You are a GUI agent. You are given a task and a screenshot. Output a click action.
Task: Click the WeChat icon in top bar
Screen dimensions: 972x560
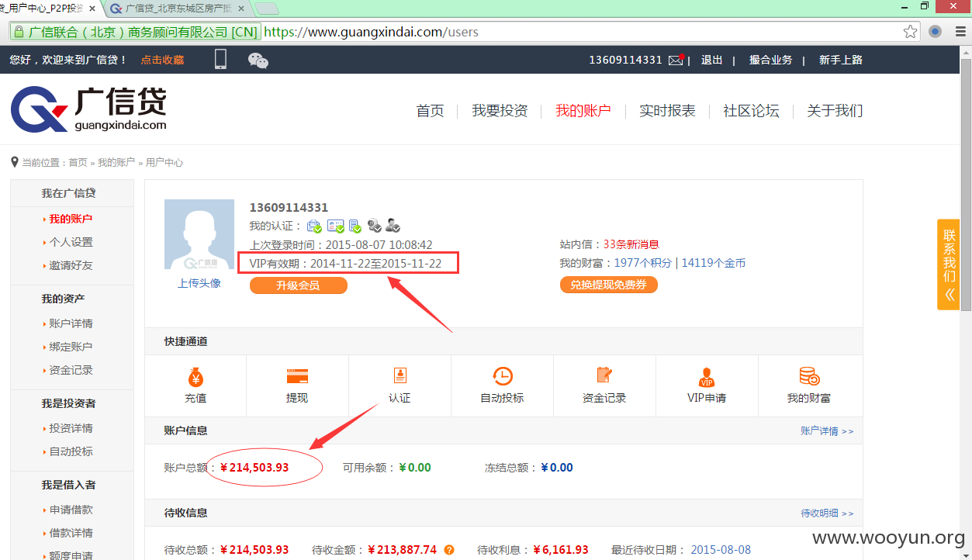[258, 60]
